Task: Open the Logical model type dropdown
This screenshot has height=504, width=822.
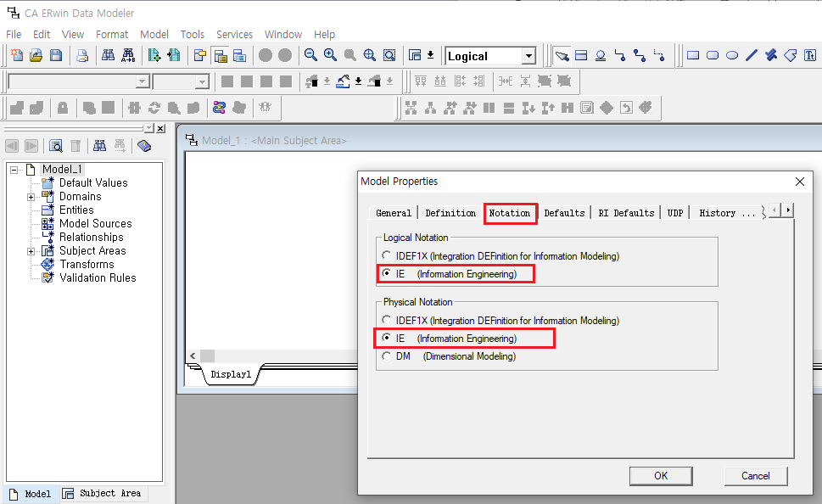Action: pos(528,56)
